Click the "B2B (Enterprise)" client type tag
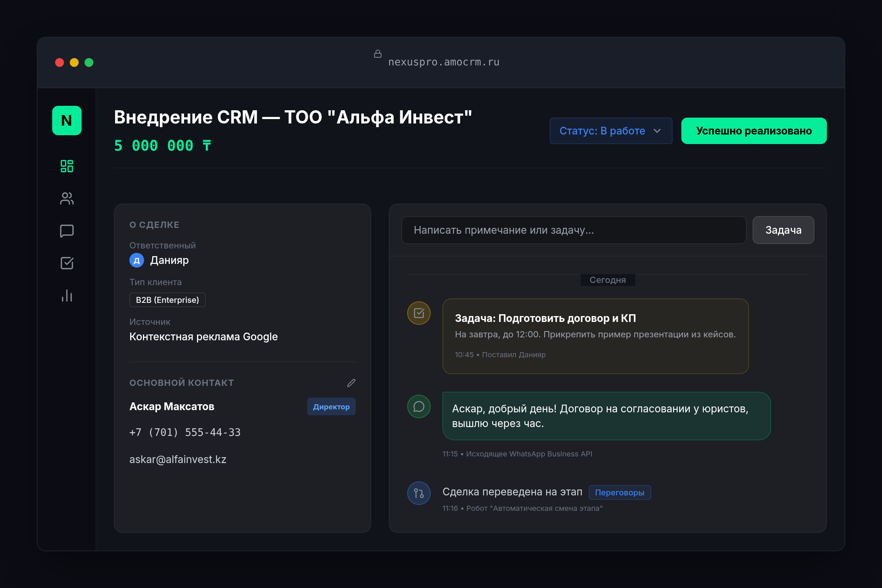Screen dimensions: 882x588 pos(167,300)
